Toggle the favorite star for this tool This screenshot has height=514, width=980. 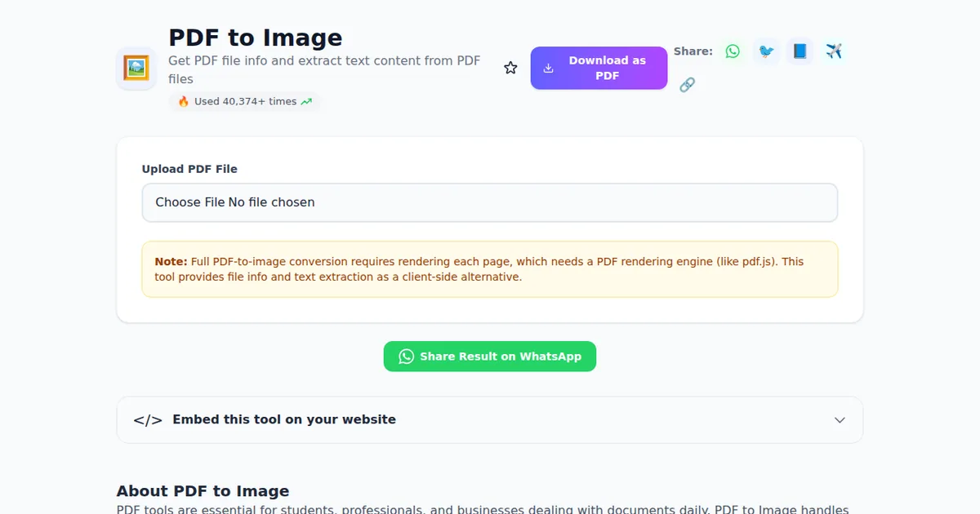click(x=510, y=68)
